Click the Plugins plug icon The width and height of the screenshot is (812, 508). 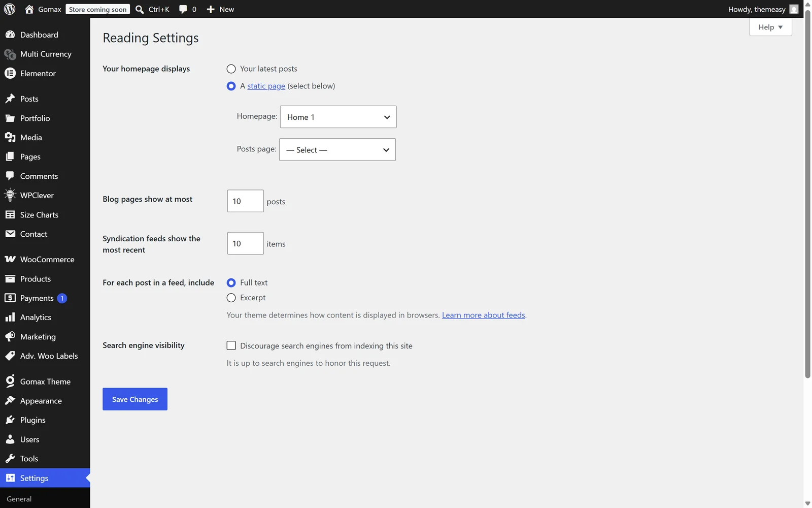pyautogui.click(x=10, y=420)
